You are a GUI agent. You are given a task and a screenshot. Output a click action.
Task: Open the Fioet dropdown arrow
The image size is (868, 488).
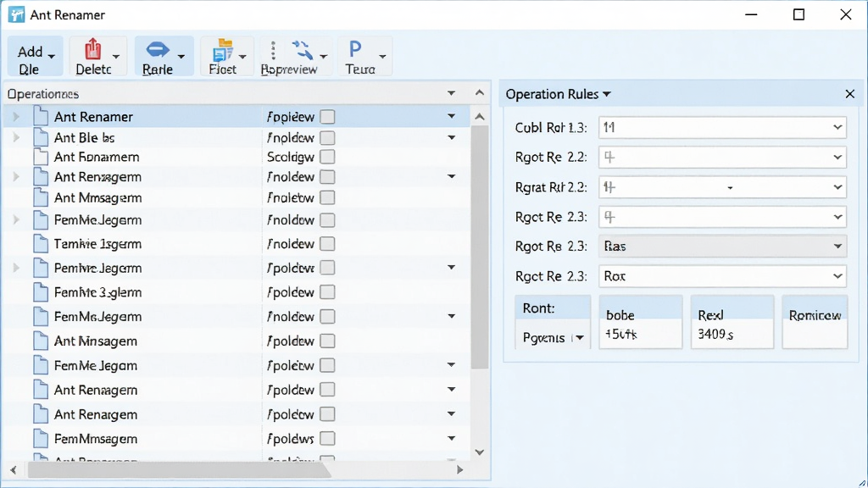[242, 57]
